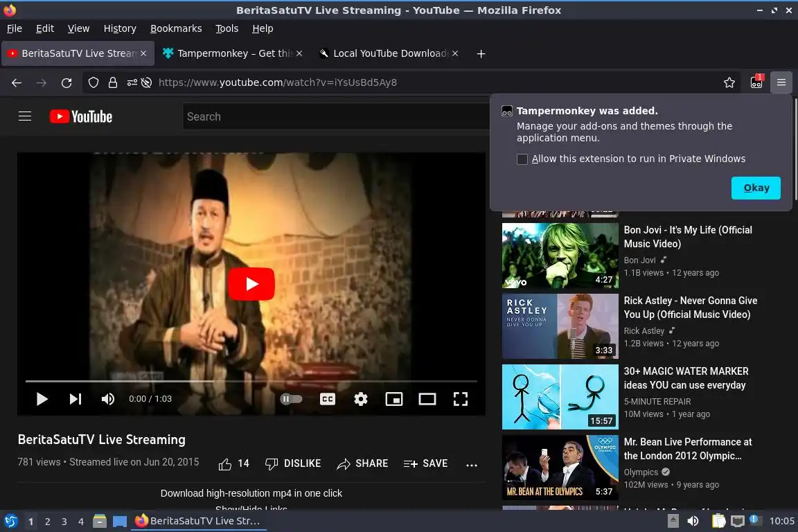Close the BeritaSatuTV Live Streaming tab
The width and height of the screenshot is (798, 532).
(143, 53)
